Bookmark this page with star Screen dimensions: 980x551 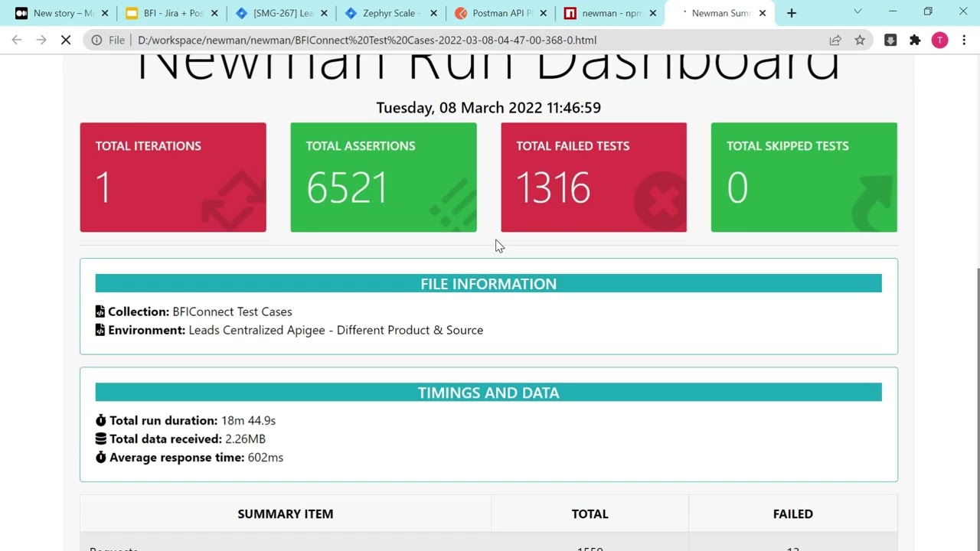pos(860,40)
